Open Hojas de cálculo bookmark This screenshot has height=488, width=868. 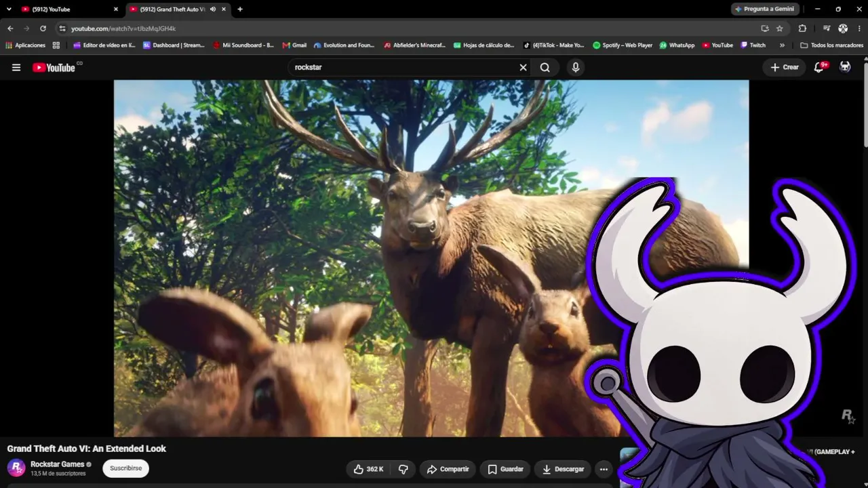tap(484, 45)
